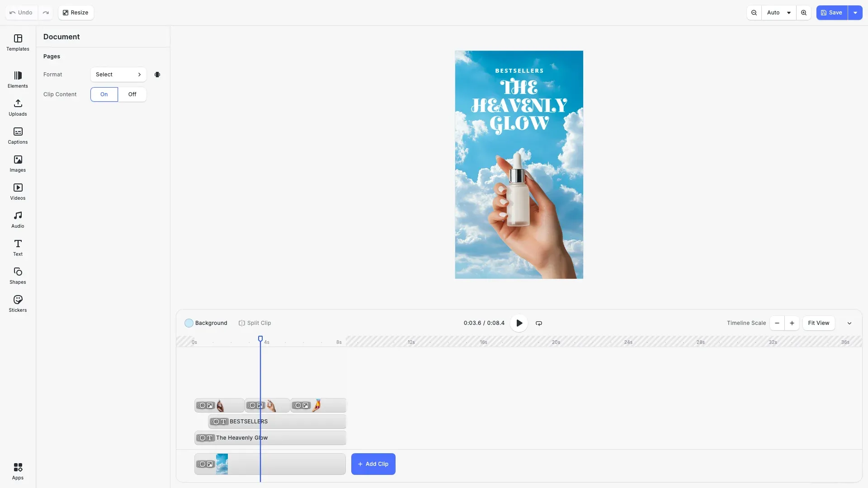Open the Templates panel
Image resolution: width=868 pixels, height=488 pixels.
(18, 42)
